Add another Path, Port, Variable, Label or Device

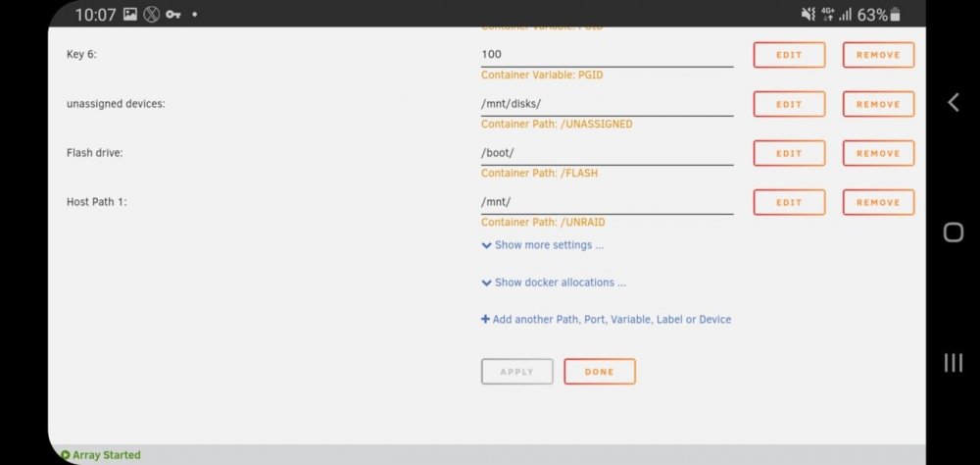[606, 319]
